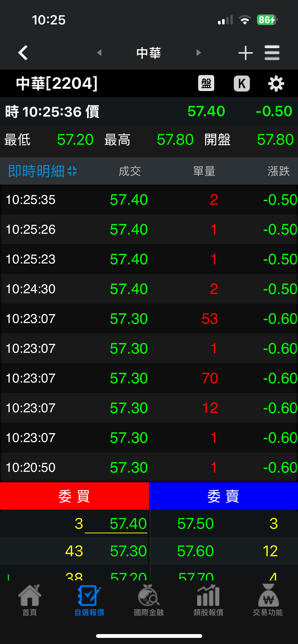Image resolution: width=298 pixels, height=644 pixels.
Task: Expand the 即時明細 real-time details panel
Action: pos(42,171)
